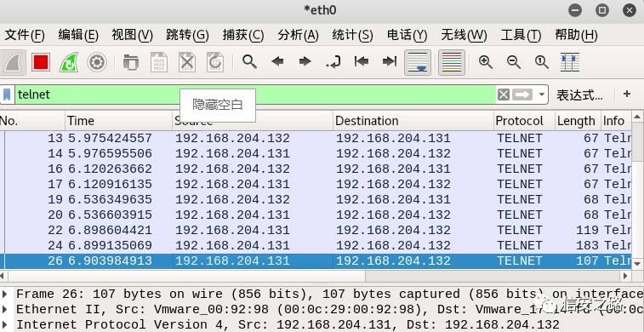
Task: Open recent filter dropdown arrow
Action: coord(541,94)
